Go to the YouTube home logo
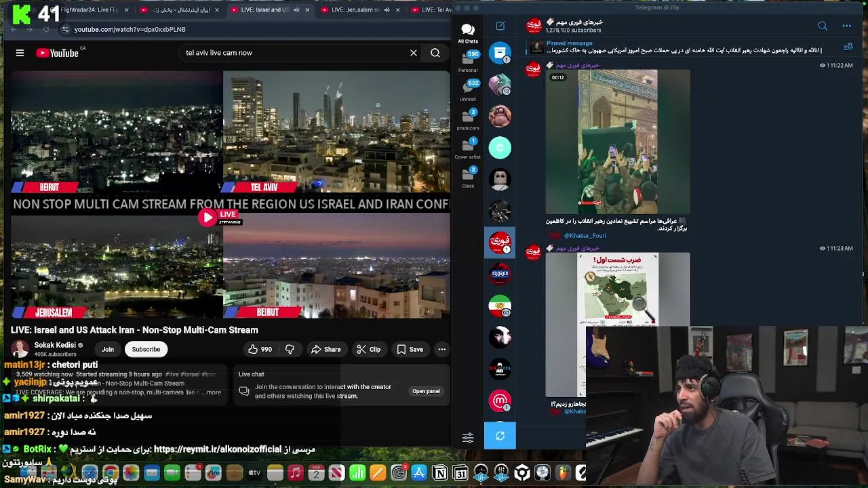Image resolution: width=868 pixels, height=488 pixels. pyautogui.click(x=58, y=53)
